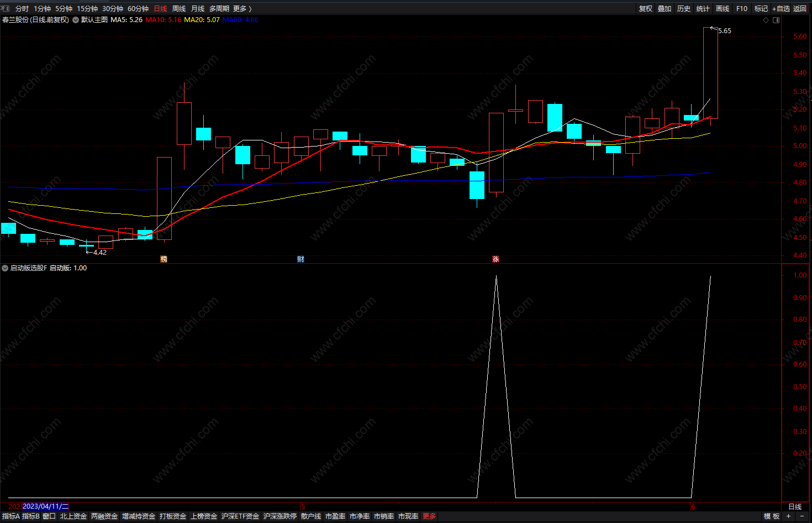Viewport: 812px width, 523px height.
Task: Click the 复权 button
Action: pos(646,9)
